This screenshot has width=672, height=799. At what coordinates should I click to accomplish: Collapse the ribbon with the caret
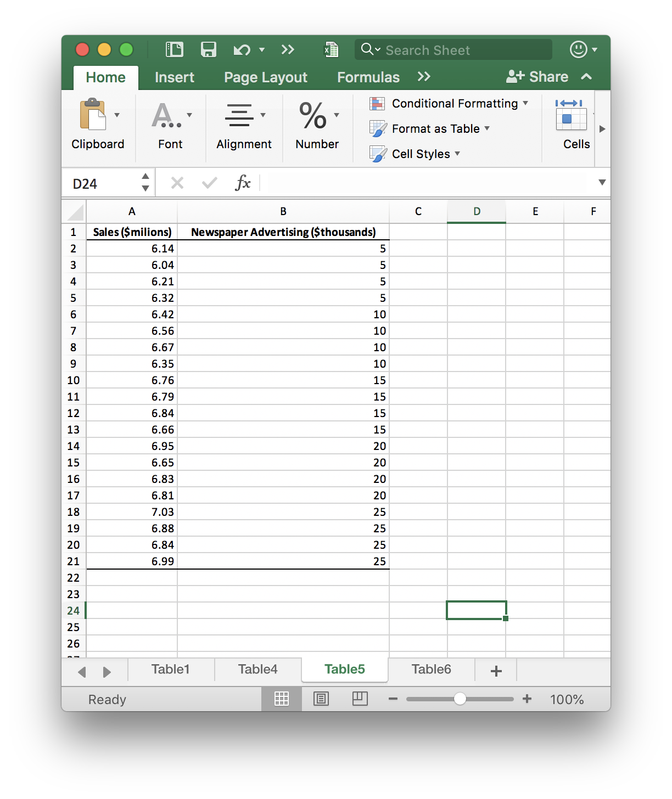pyautogui.click(x=586, y=77)
